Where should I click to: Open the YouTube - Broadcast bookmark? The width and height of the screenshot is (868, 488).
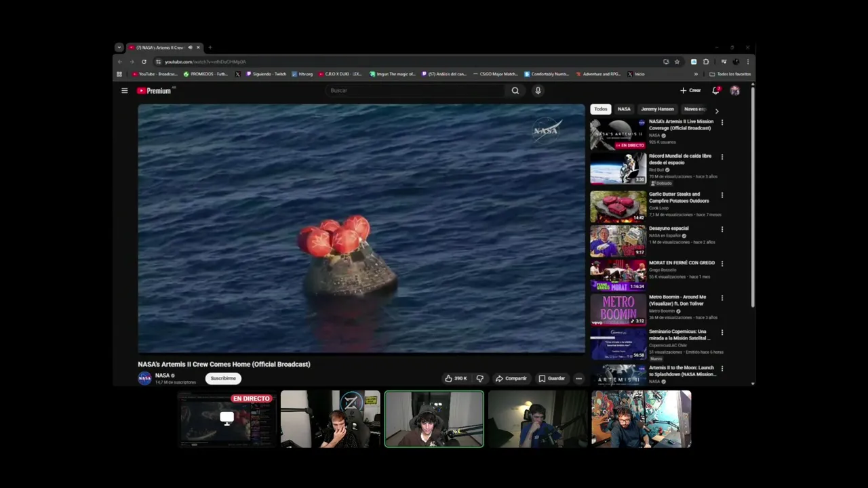(155, 74)
